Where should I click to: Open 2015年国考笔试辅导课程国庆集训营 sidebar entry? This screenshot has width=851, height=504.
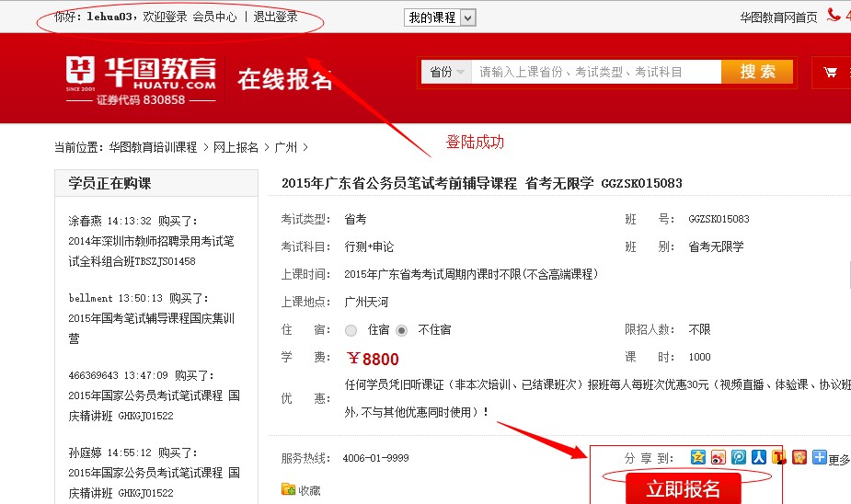pos(151,328)
